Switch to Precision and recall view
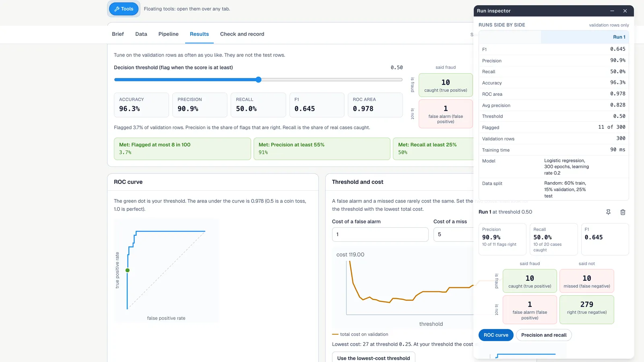Viewport: 644px width, 362px height. click(x=544, y=335)
